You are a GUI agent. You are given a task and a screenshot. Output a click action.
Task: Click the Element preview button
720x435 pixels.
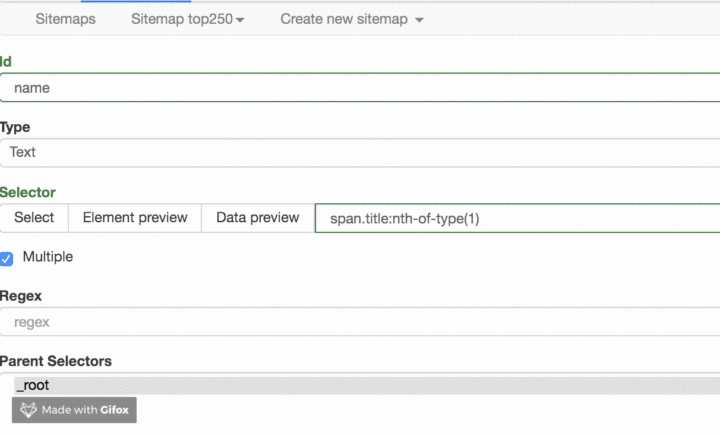click(x=135, y=218)
